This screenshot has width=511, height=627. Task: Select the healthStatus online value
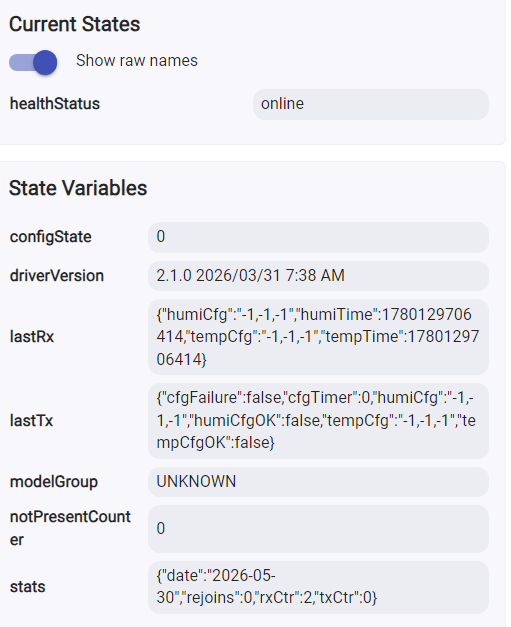point(371,104)
